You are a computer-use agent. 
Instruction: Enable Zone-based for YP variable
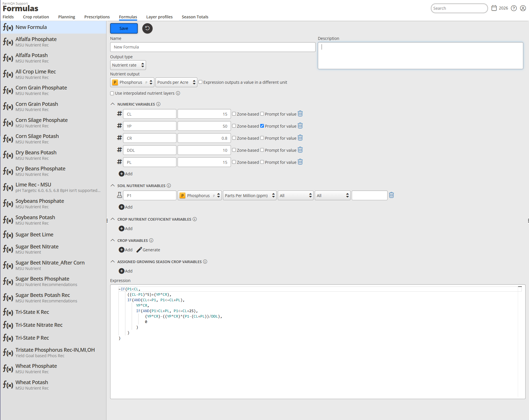[x=234, y=126]
